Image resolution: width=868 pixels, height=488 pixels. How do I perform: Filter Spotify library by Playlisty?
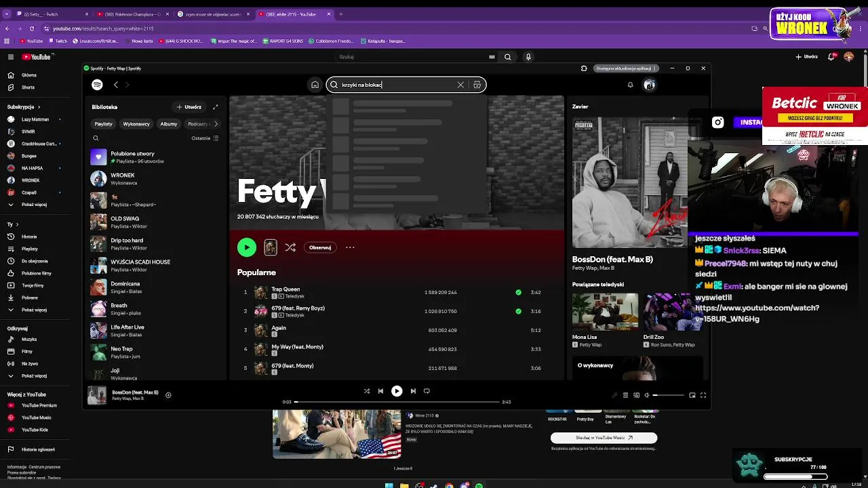click(x=103, y=124)
